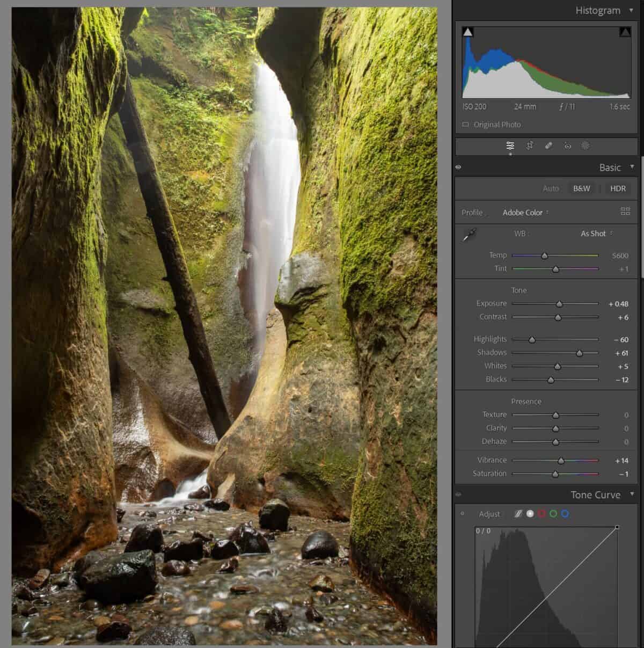Viewport: 644px width, 648px height.
Task: Switch to B&W editing mode
Action: (x=580, y=188)
